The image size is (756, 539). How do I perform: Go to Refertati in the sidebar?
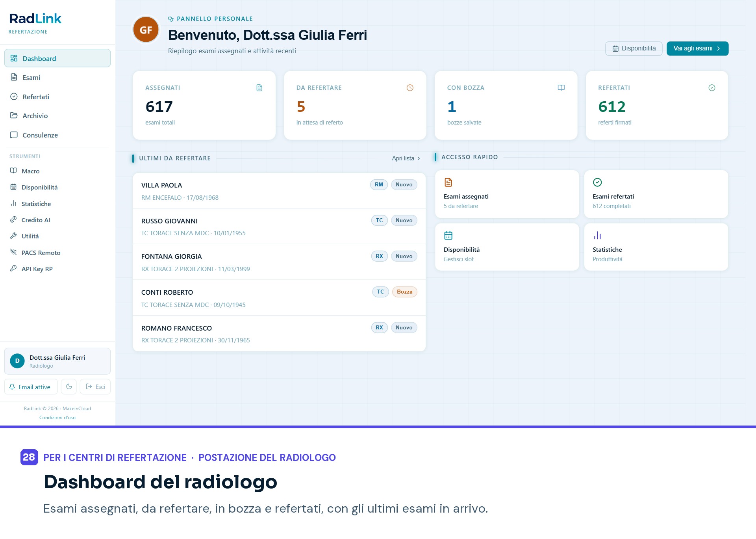pyautogui.click(x=57, y=97)
